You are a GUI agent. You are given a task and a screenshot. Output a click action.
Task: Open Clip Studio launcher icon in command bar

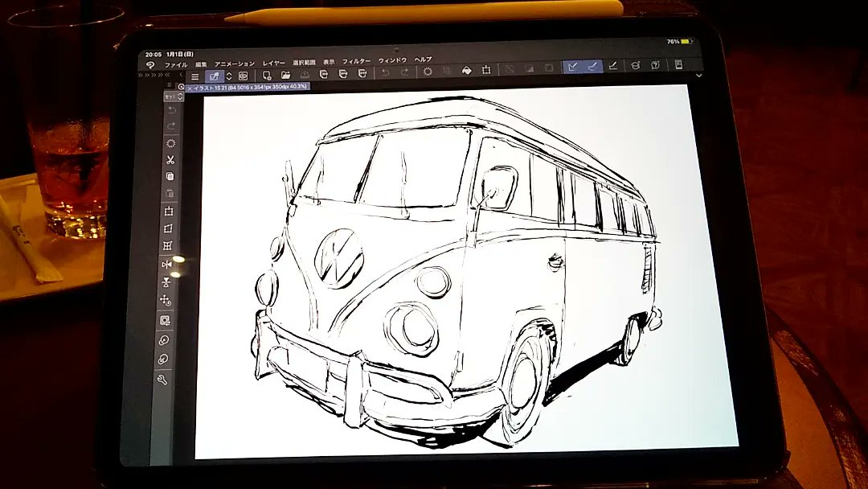click(x=243, y=76)
